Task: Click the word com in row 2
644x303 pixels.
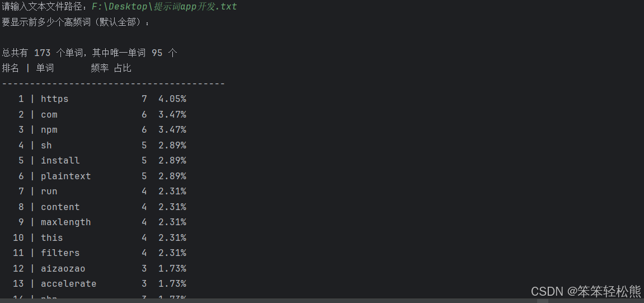Action: pyautogui.click(x=49, y=115)
